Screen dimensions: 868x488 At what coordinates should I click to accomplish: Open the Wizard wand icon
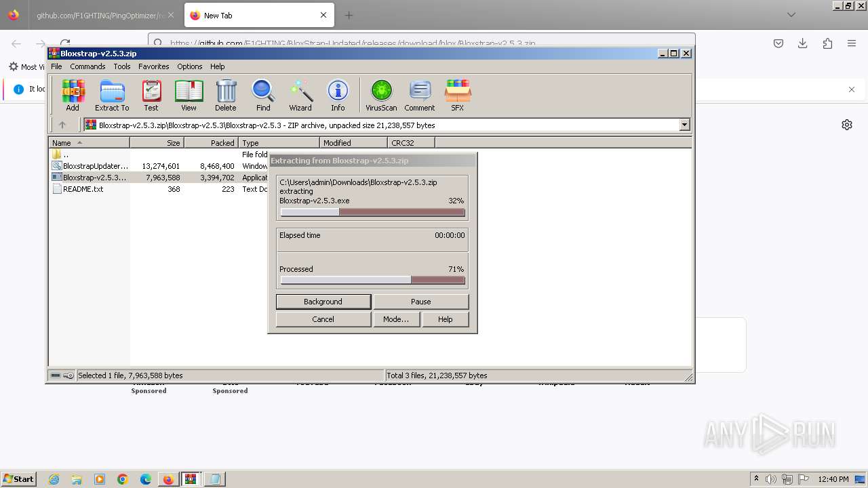(x=300, y=95)
